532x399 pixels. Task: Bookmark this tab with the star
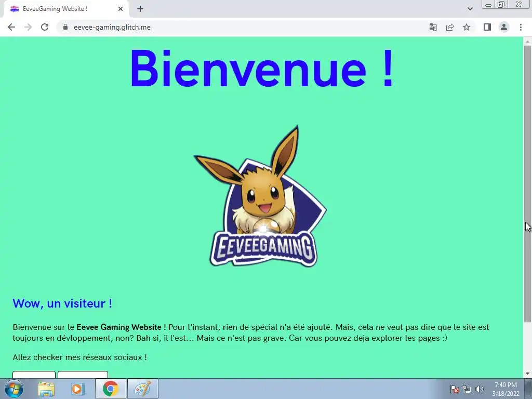point(467,27)
